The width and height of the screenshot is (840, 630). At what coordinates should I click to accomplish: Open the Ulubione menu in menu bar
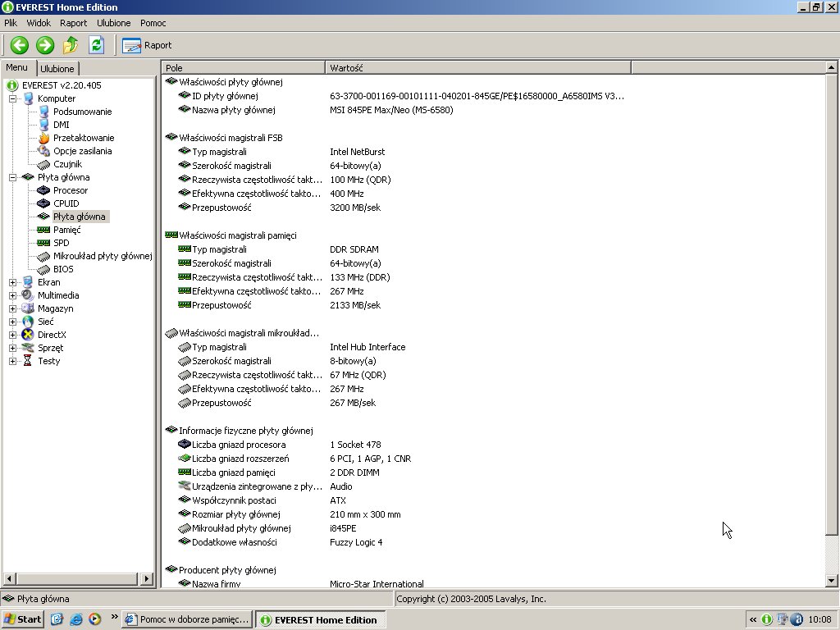[x=113, y=23]
